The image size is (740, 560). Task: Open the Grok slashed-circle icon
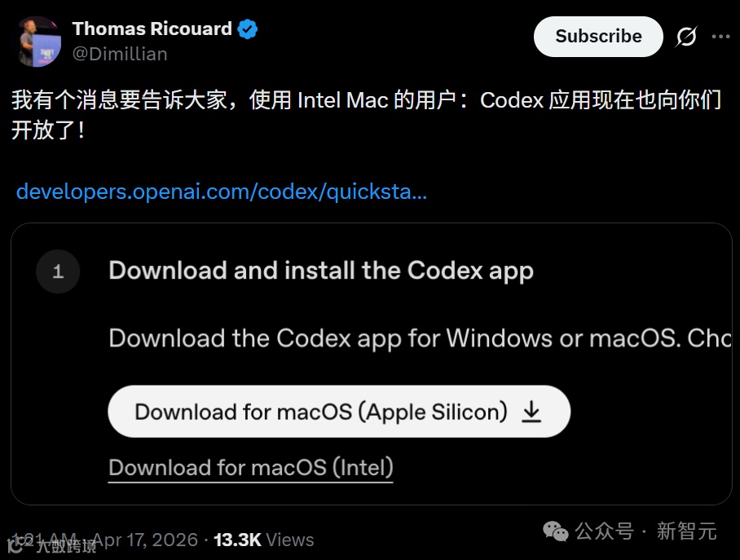click(686, 37)
